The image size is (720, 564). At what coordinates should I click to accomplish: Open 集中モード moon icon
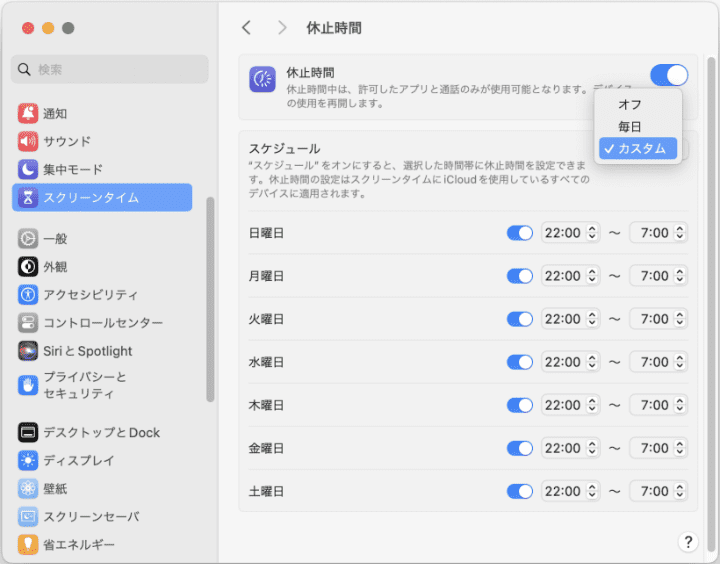(28, 169)
